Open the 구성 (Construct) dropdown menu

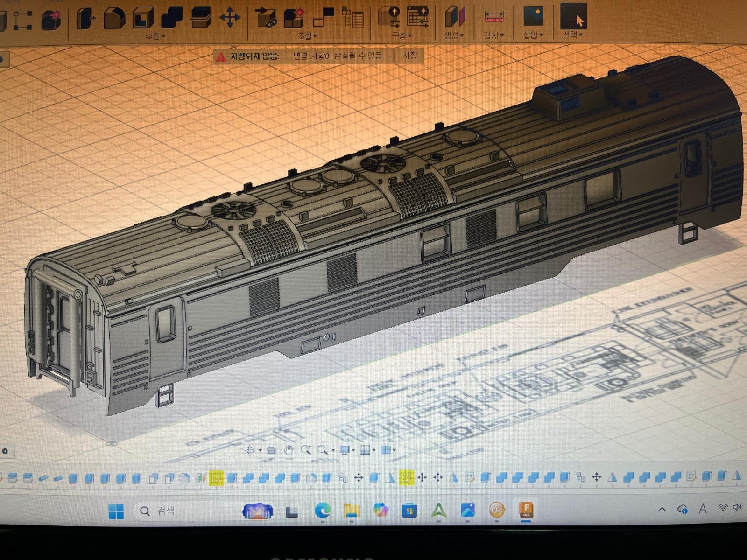(402, 35)
